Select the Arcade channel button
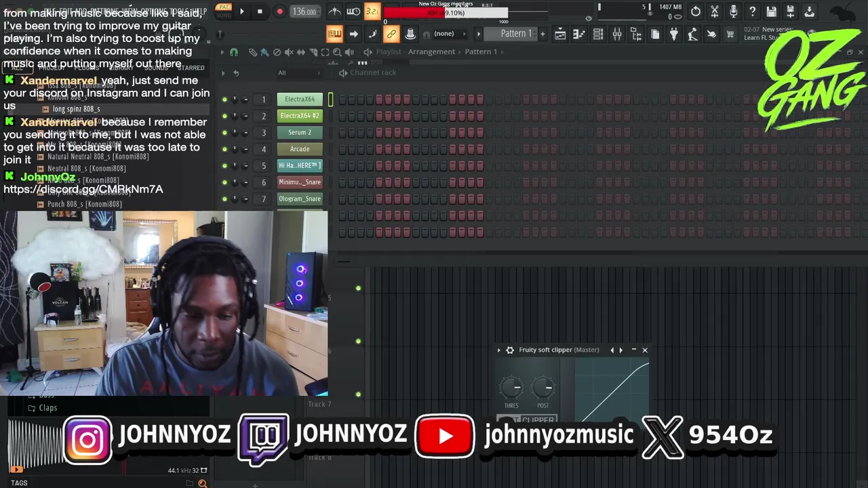The width and height of the screenshot is (868, 488). 300,149
